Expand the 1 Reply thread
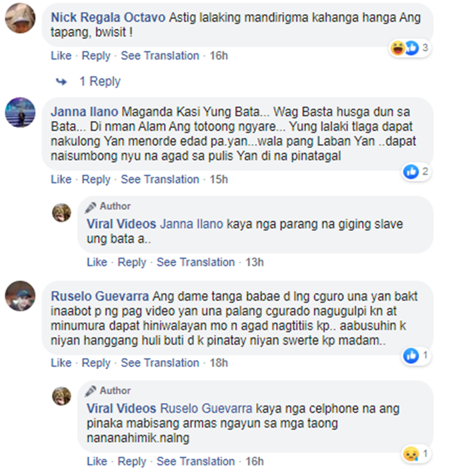Image resolution: width=460 pixels, height=476 pixels. point(99,82)
